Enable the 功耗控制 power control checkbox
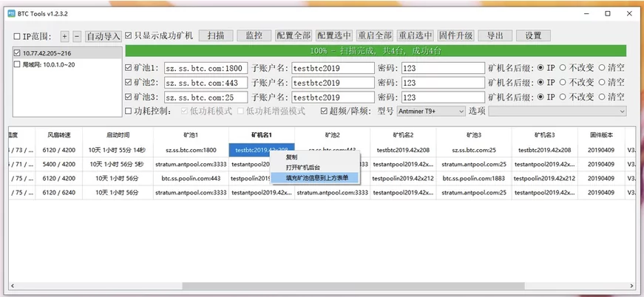Viewport: 644px width, 297px height. [x=128, y=111]
